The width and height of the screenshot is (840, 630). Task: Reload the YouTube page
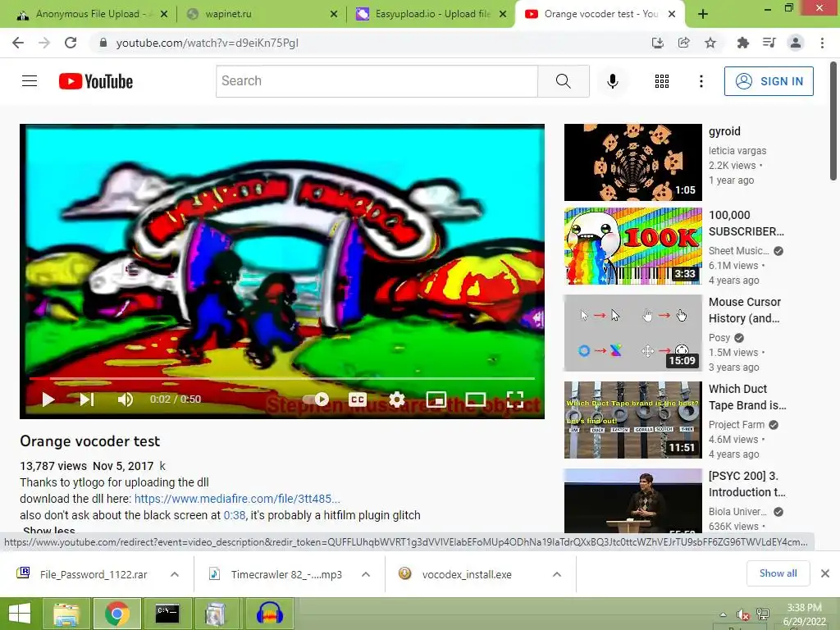click(71, 43)
